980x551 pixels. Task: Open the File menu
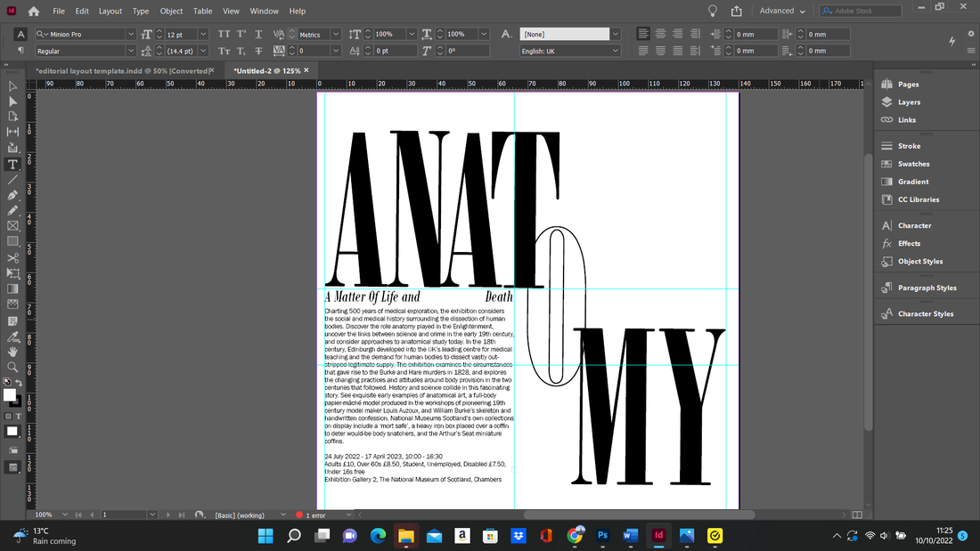coord(59,12)
